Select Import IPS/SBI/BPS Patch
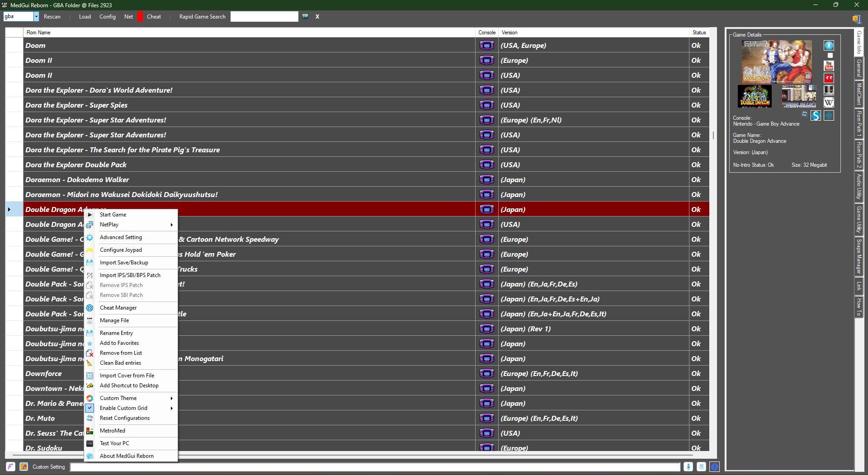 [x=130, y=275]
